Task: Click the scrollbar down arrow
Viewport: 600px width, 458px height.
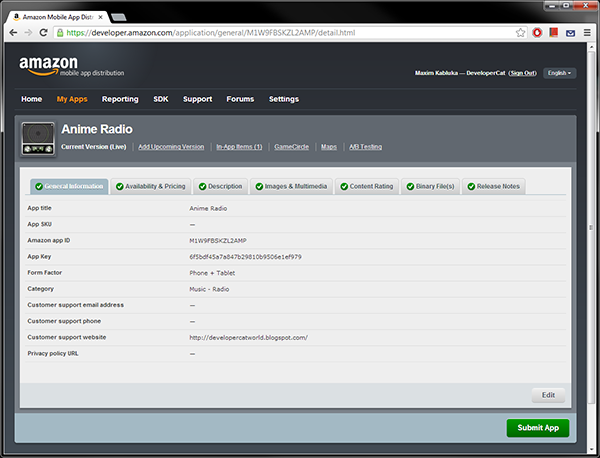Action: tap(591, 449)
